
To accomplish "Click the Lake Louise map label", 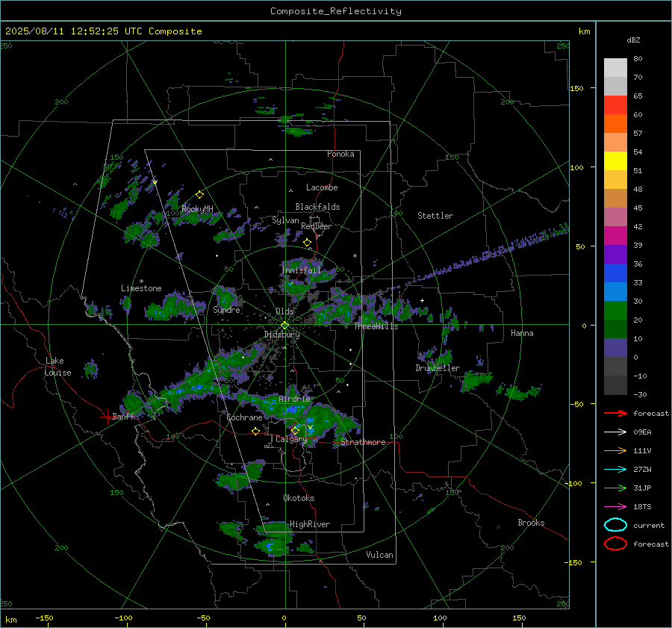I will pos(57,367).
